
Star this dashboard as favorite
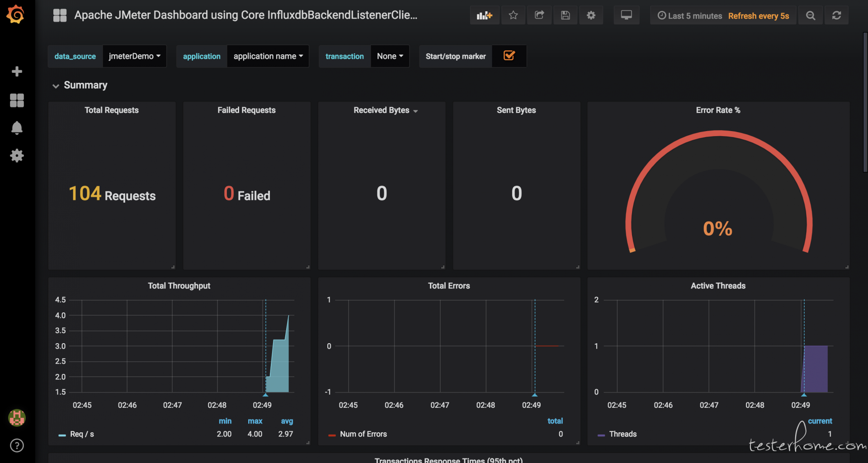[513, 15]
